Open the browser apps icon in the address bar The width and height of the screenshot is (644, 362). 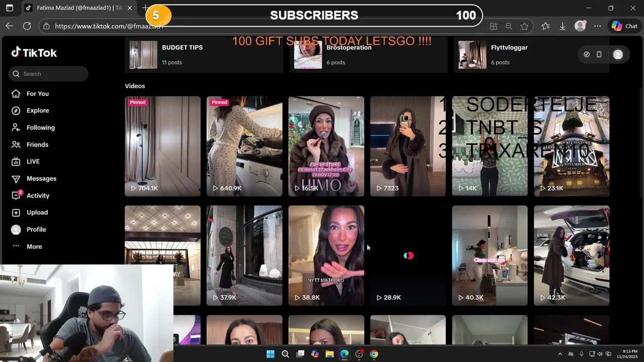click(494, 26)
